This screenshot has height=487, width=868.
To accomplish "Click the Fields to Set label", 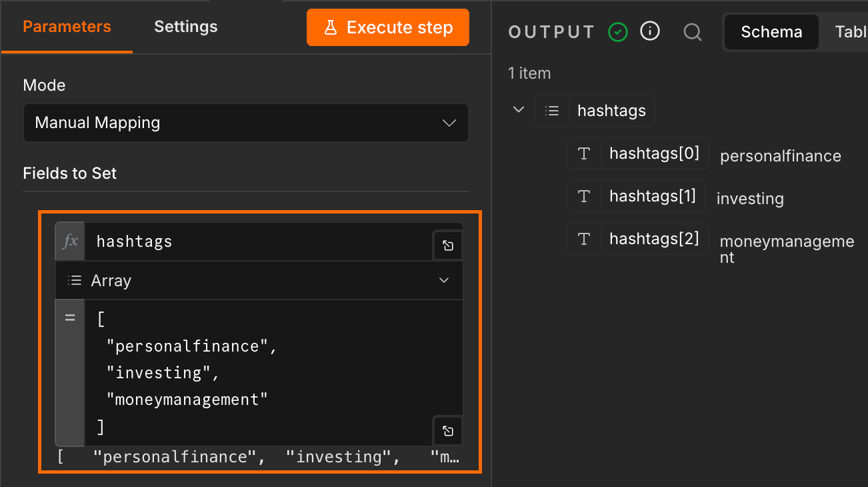I will coord(70,173).
